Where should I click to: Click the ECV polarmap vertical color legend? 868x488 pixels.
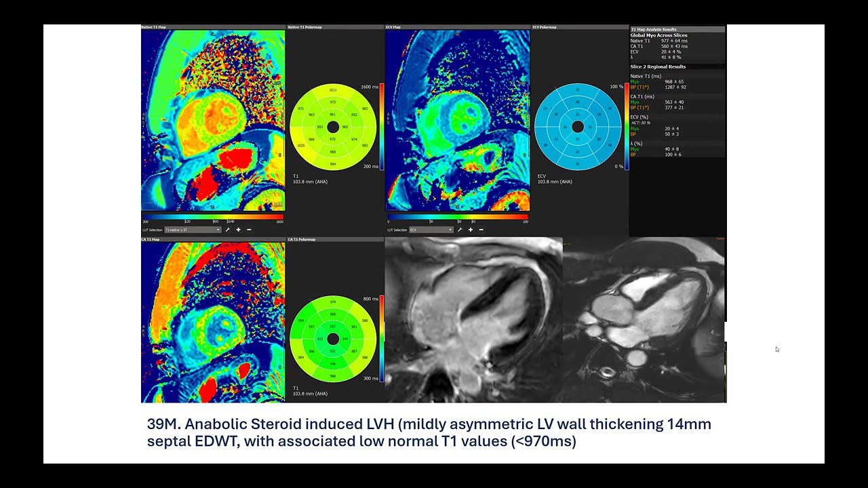pyautogui.click(x=627, y=126)
